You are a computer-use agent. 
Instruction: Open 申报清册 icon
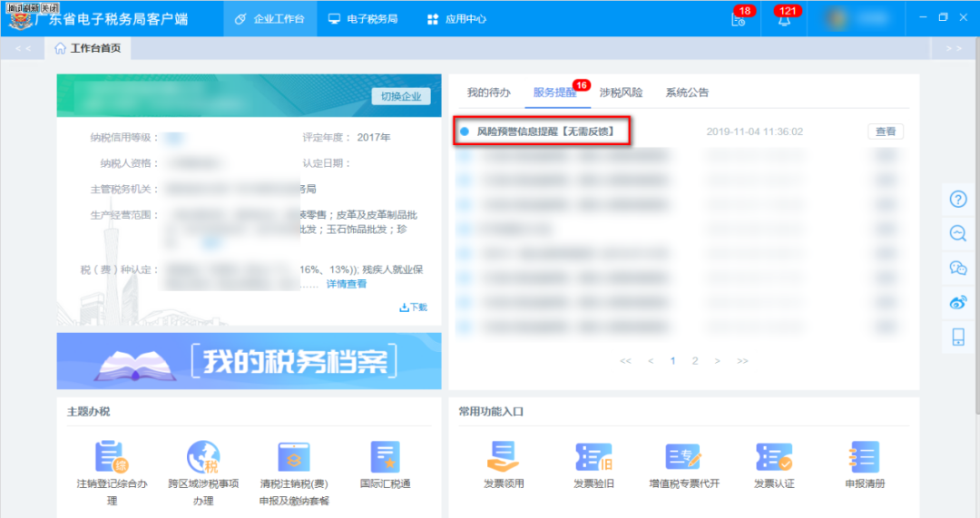[865, 456]
